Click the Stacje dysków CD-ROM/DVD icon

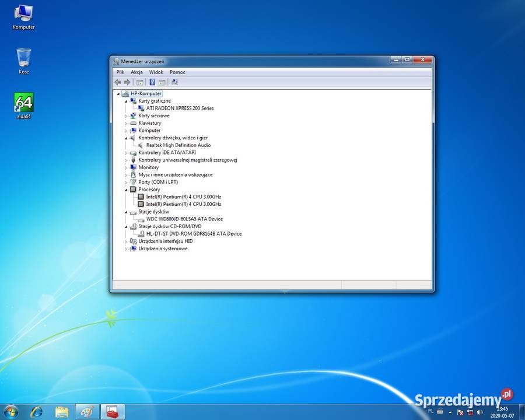(x=133, y=226)
